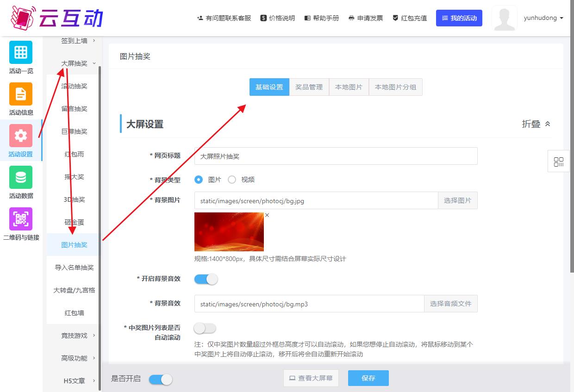Disable the 开启背景音效 toggle

pyautogui.click(x=206, y=279)
